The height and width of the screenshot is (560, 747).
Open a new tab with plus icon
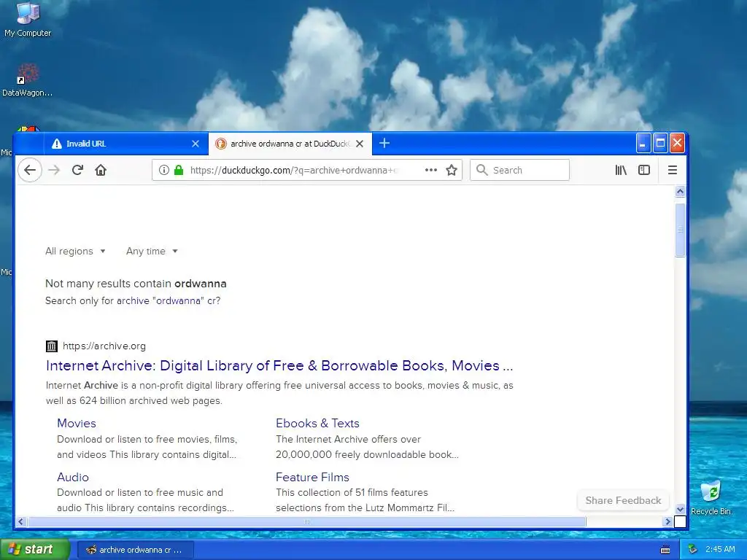[x=384, y=143]
